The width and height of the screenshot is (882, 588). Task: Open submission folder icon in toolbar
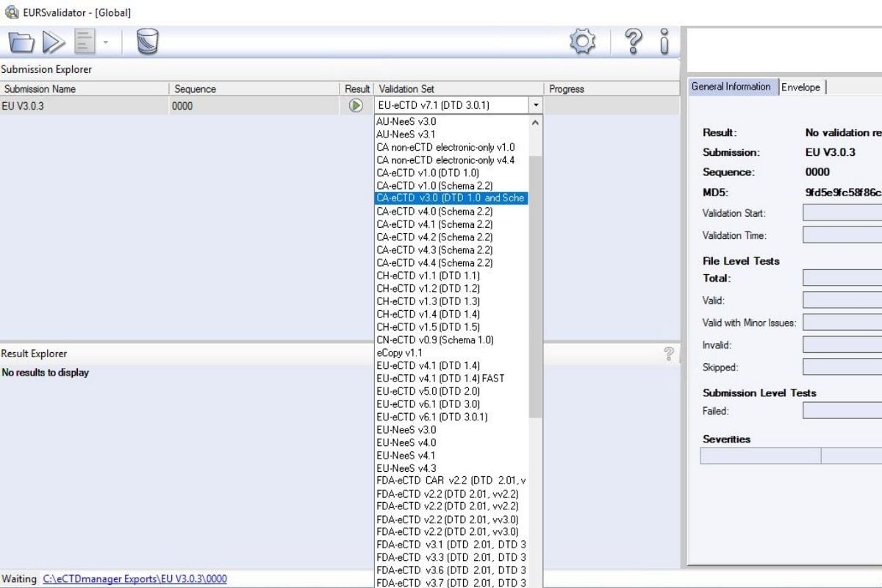tap(21, 43)
